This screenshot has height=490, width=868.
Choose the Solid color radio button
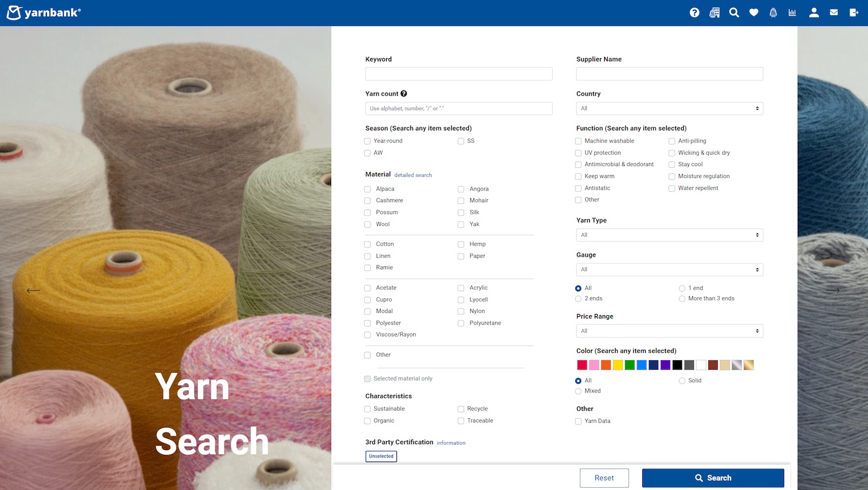click(x=682, y=381)
